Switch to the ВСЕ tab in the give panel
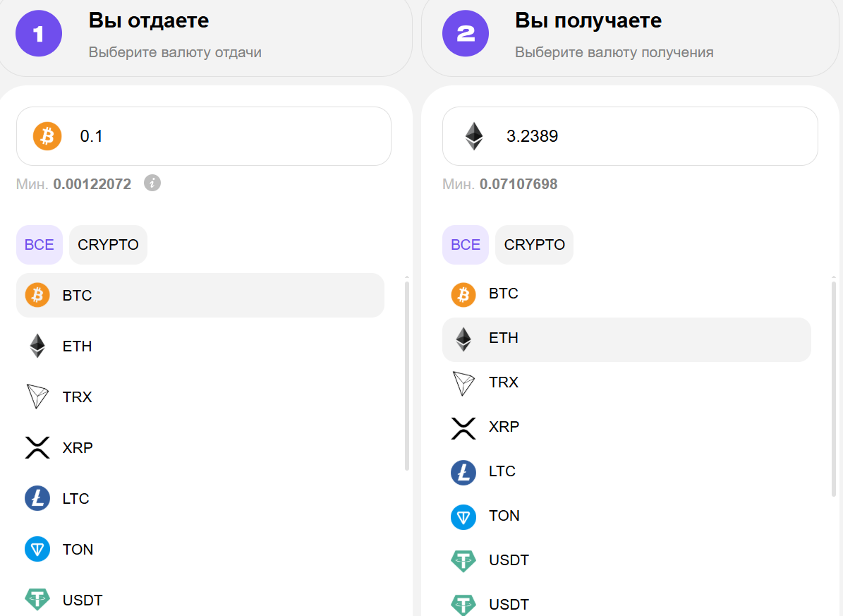The image size is (843, 616). coord(40,245)
